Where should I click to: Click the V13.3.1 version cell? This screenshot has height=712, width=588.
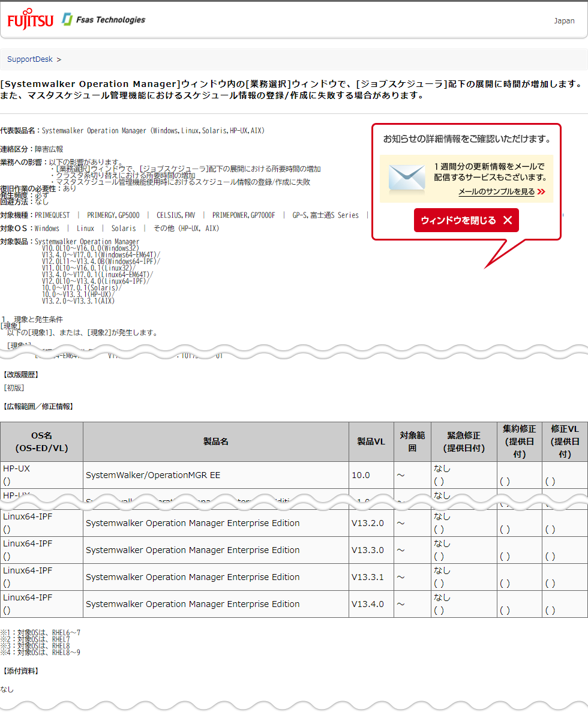(371, 577)
